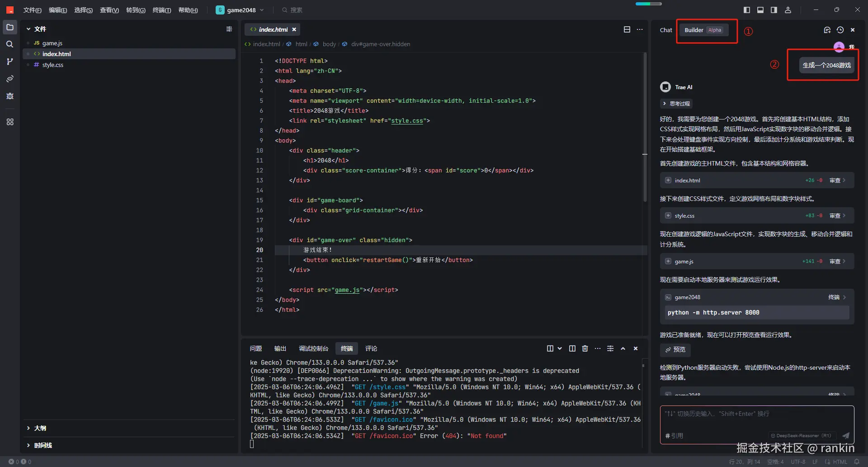Switch to the 输出 panel tab
The image size is (868, 467).
[x=280, y=348]
